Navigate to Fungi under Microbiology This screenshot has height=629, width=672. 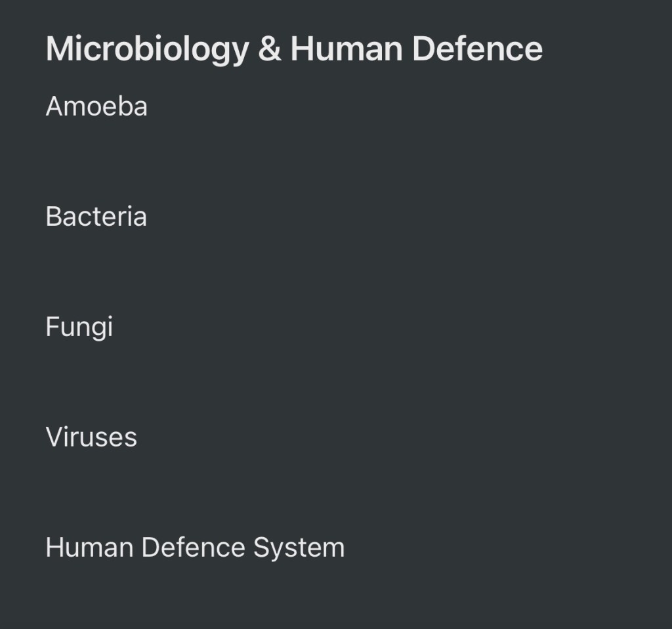point(79,327)
